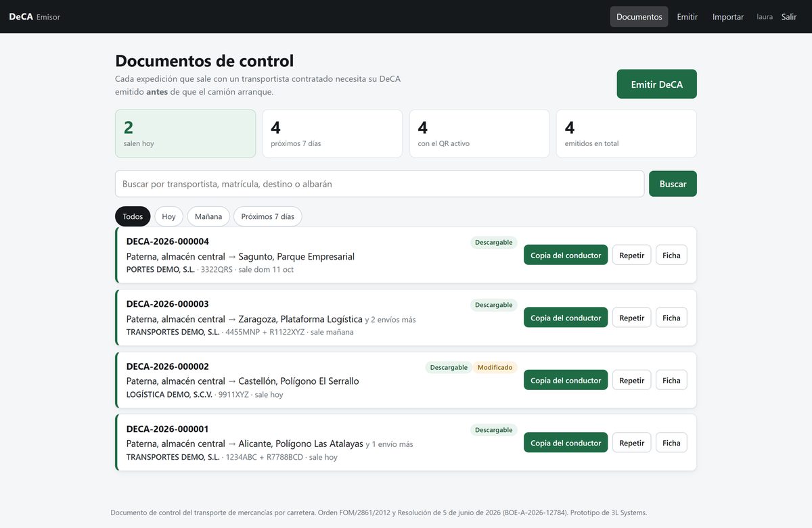Viewport: 812px width, 528px height.
Task: Click the Documentos de control heading
Action: click(204, 61)
